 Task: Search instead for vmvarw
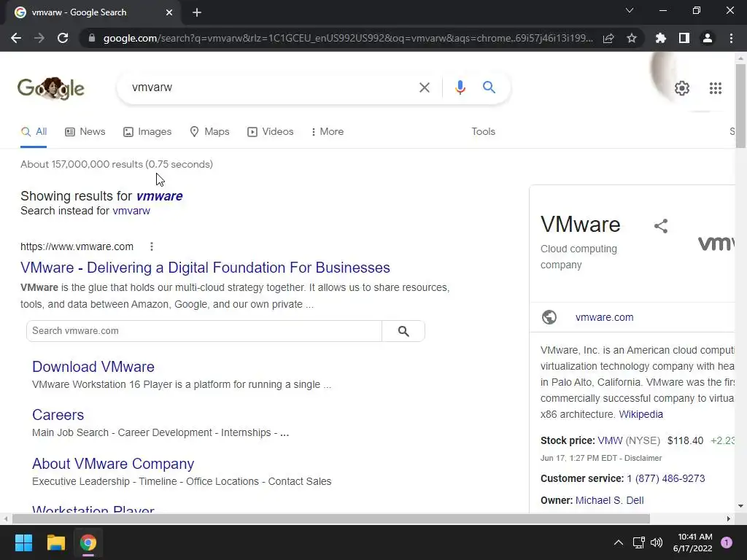(131, 211)
